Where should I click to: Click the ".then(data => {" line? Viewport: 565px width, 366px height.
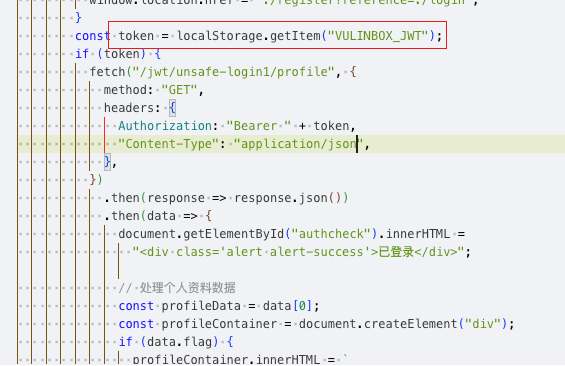pos(158,216)
